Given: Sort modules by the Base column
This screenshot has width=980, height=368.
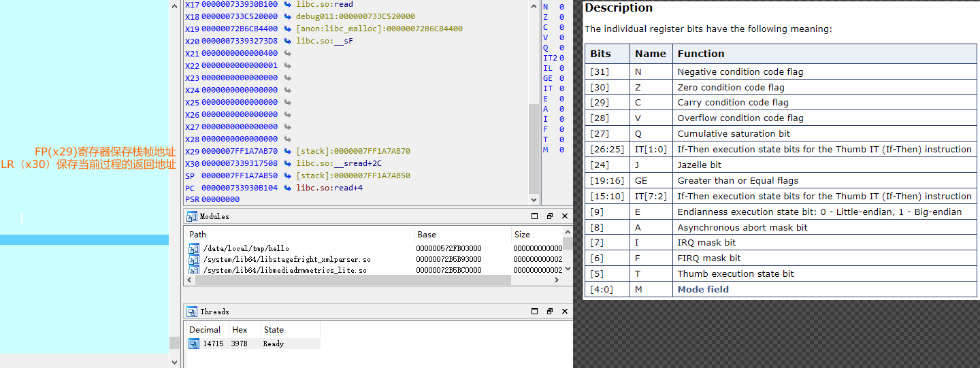Looking at the screenshot, I should (x=462, y=234).
